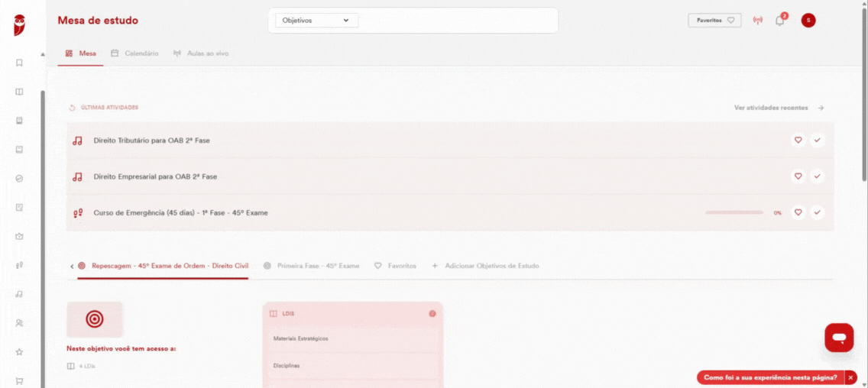Open notifications bell with badge 2
Screen dimensions: 868x388
pos(781,21)
